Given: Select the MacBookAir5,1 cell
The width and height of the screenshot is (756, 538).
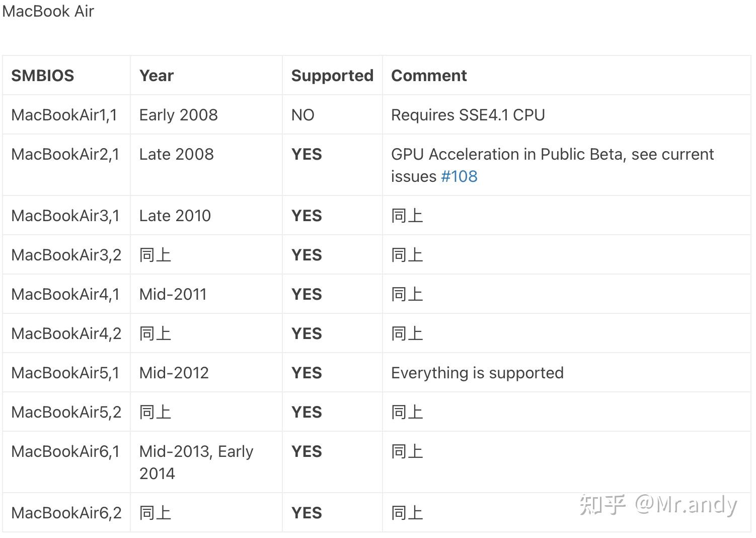Looking at the screenshot, I should click(65, 373).
